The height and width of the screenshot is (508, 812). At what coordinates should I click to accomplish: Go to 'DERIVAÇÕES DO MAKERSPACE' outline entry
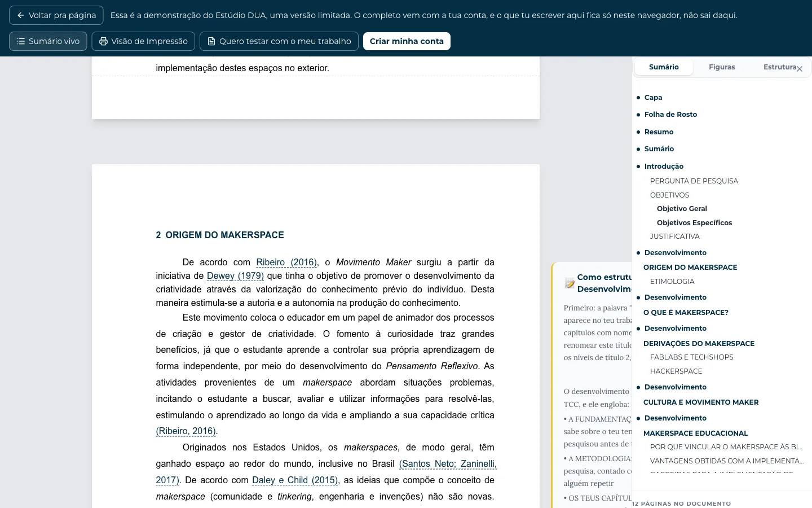click(699, 344)
